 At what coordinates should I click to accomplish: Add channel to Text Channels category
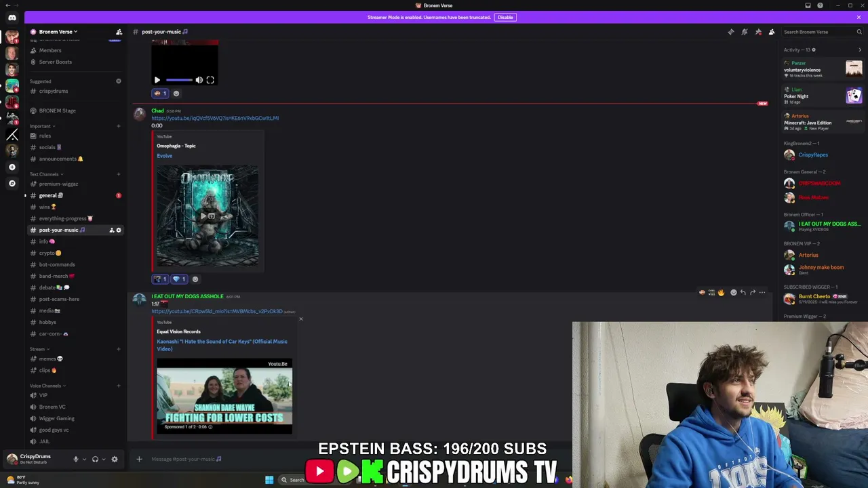(118, 174)
